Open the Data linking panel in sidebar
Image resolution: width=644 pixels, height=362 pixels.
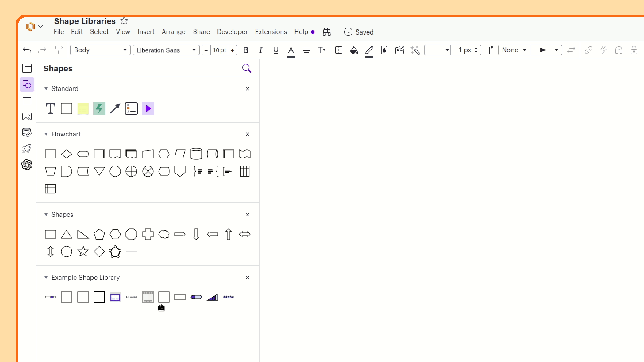(x=27, y=132)
